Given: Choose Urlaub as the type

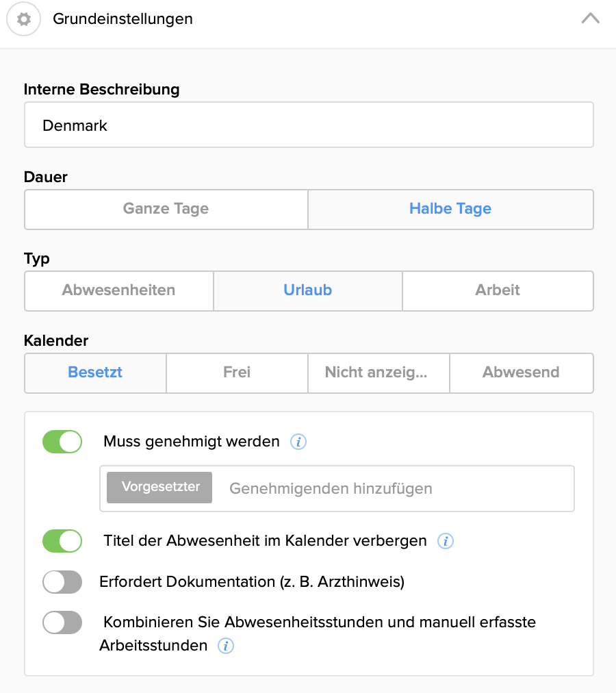Looking at the screenshot, I should tap(307, 290).
